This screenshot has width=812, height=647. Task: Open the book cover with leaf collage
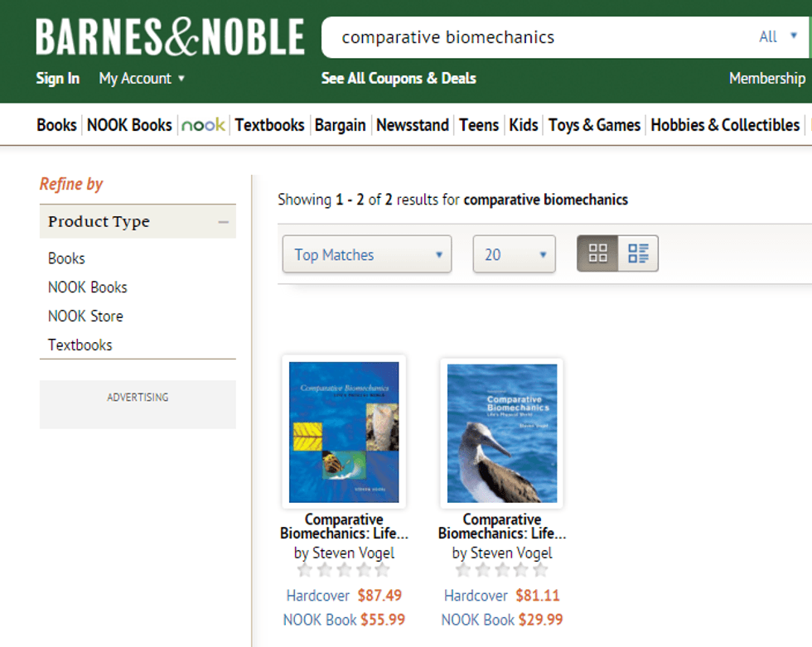tap(344, 432)
